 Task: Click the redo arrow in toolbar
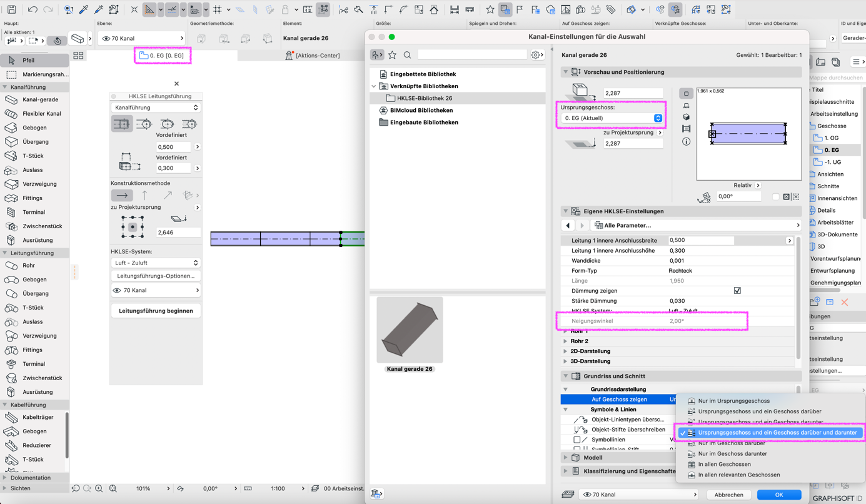pyautogui.click(x=48, y=9)
